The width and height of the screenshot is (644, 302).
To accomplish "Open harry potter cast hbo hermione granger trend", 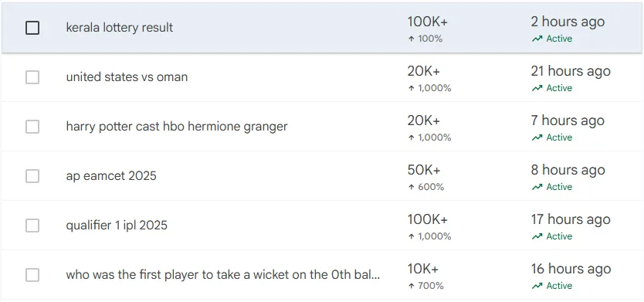I will pos(177,127).
